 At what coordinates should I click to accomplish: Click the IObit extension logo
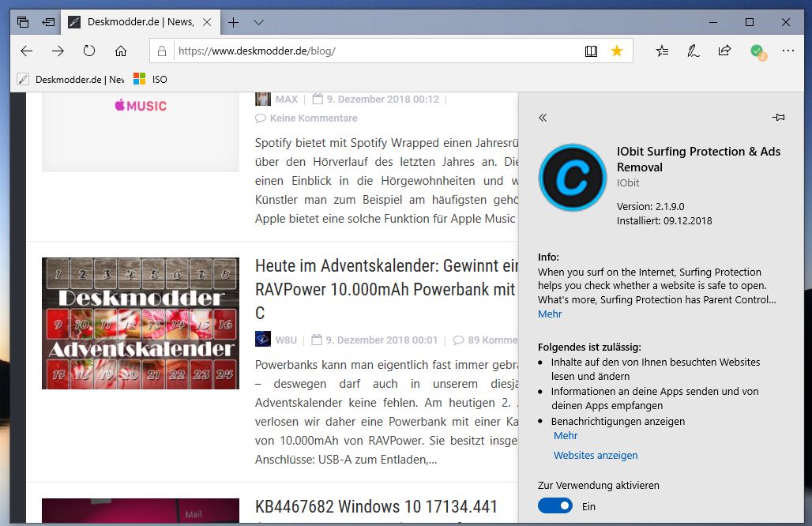tap(572, 178)
